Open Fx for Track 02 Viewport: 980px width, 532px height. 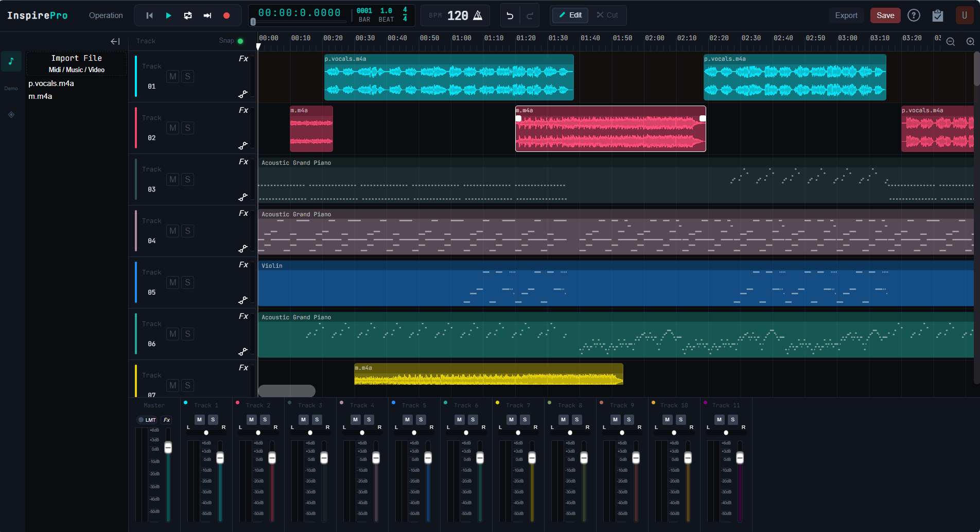tap(243, 110)
